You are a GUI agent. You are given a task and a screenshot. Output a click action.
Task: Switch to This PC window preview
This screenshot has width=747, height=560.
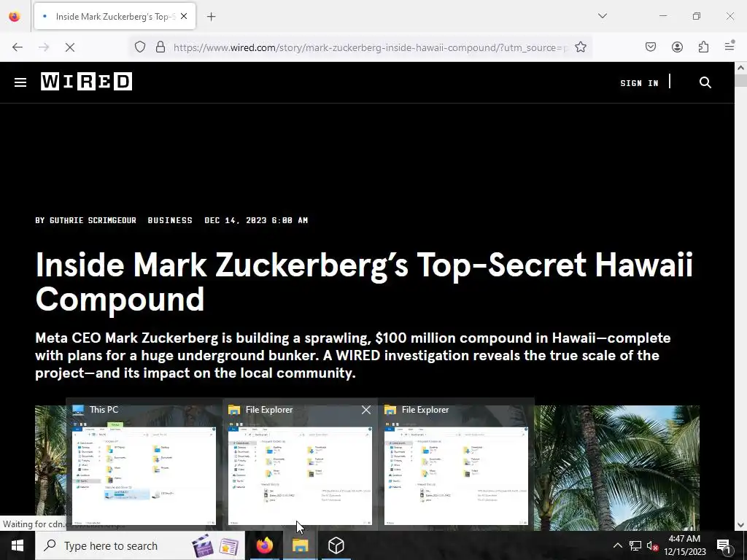point(144,464)
